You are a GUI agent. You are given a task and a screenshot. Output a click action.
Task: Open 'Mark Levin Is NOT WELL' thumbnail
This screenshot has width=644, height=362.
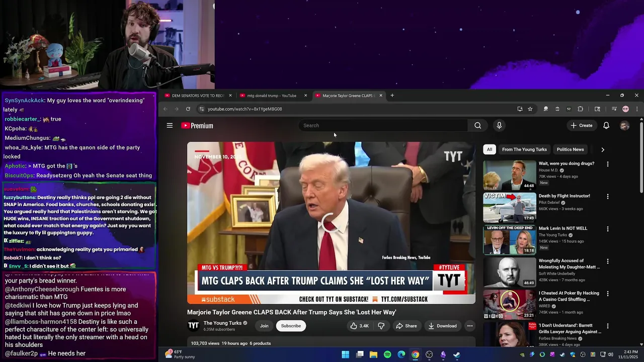510,240
